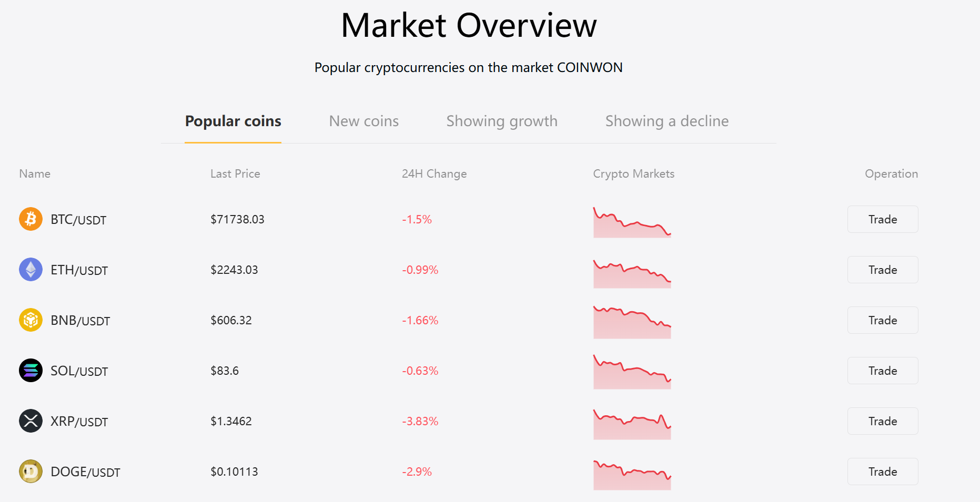Click Trade in the SOL/USDT row
The image size is (980, 502).
click(x=882, y=371)
